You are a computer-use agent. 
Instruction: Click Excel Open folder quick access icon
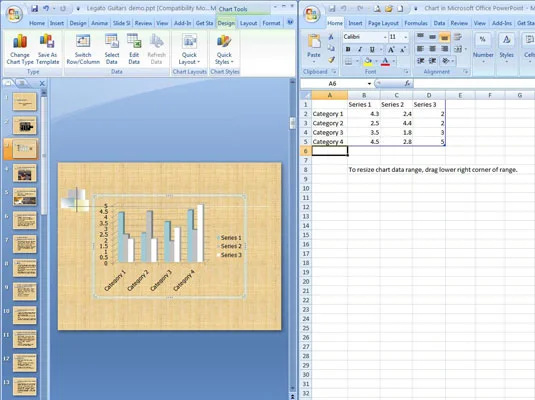[x=389, y=9]
